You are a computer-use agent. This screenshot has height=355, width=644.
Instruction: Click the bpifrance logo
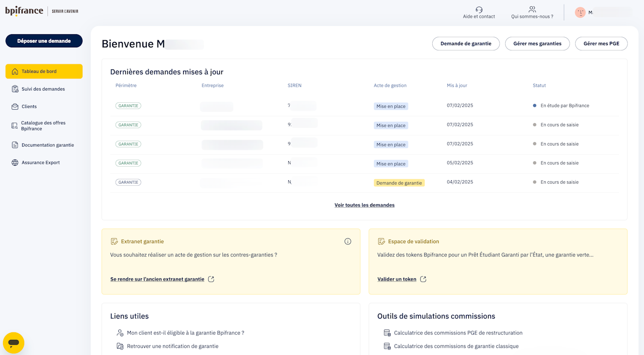point(24,11)
